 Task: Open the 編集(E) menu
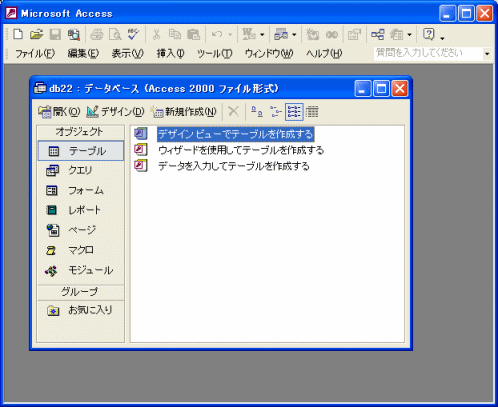(83, 53)
